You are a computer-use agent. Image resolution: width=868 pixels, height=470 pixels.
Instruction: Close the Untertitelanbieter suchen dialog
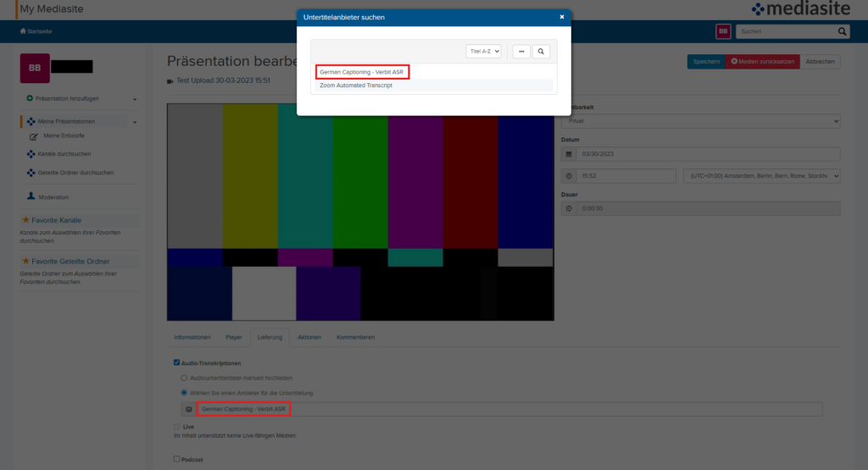coord(561,16)
